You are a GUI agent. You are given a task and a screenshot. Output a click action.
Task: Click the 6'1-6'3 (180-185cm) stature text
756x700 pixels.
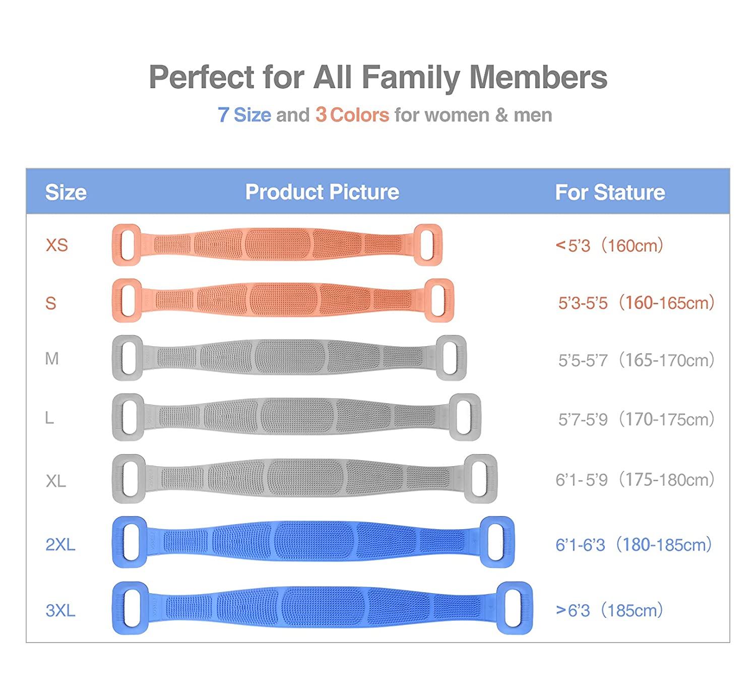point(634,545)
